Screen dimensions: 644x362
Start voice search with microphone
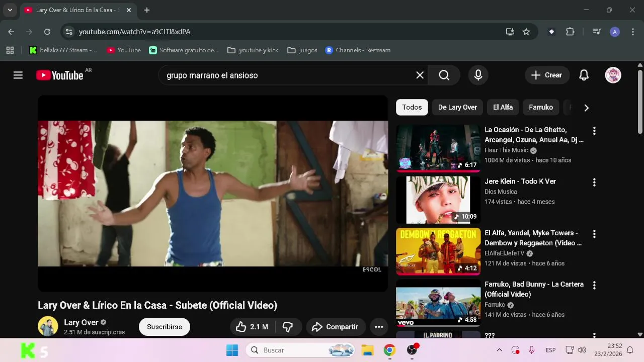click(x=478, y=75)
